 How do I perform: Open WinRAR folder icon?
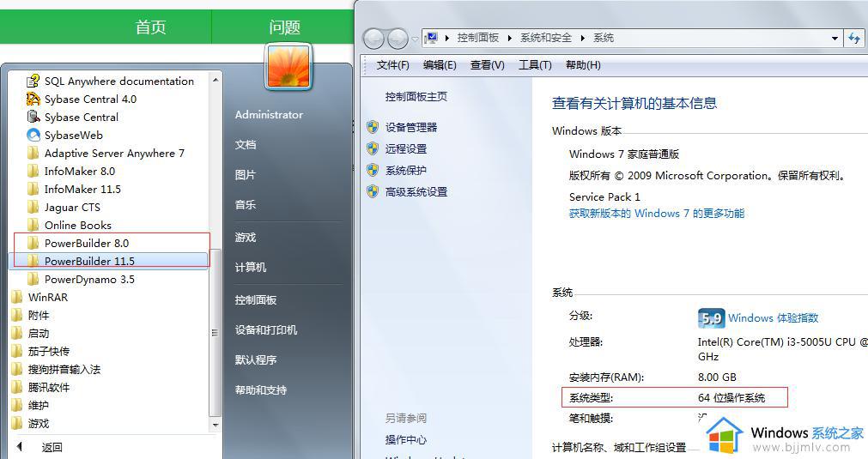[17, 297]
